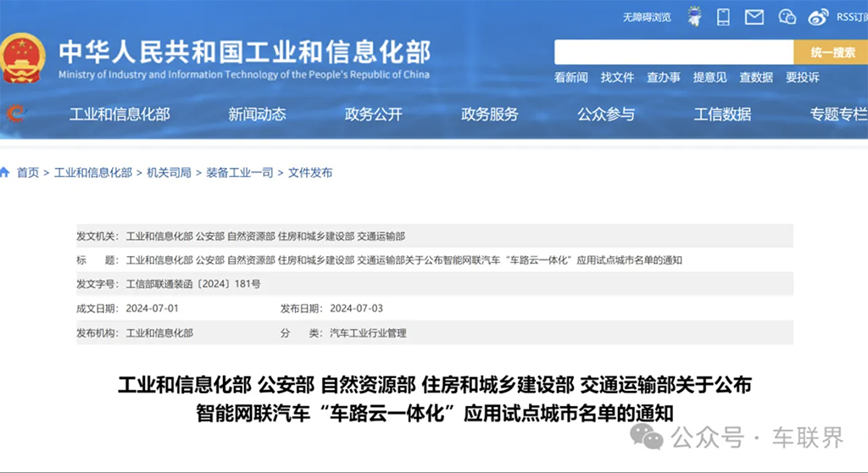This screenshot has height=473, width=868.
Task: Click the bold article headline
Action: [x=435, y=398]
